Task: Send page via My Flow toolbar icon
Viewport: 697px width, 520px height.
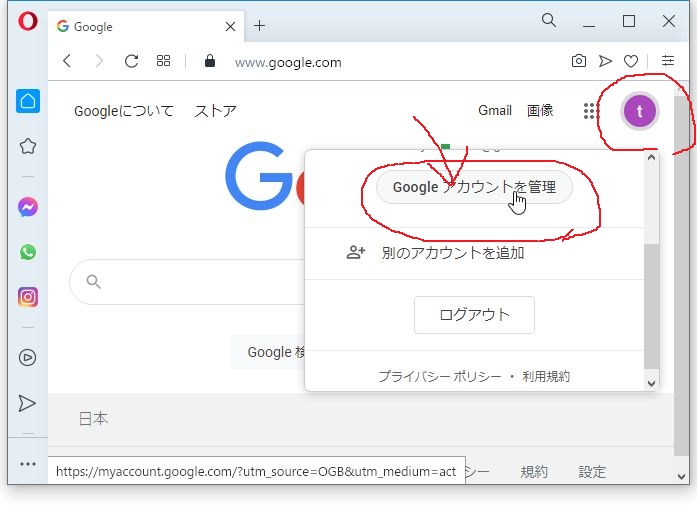Action: click(605, 61)
